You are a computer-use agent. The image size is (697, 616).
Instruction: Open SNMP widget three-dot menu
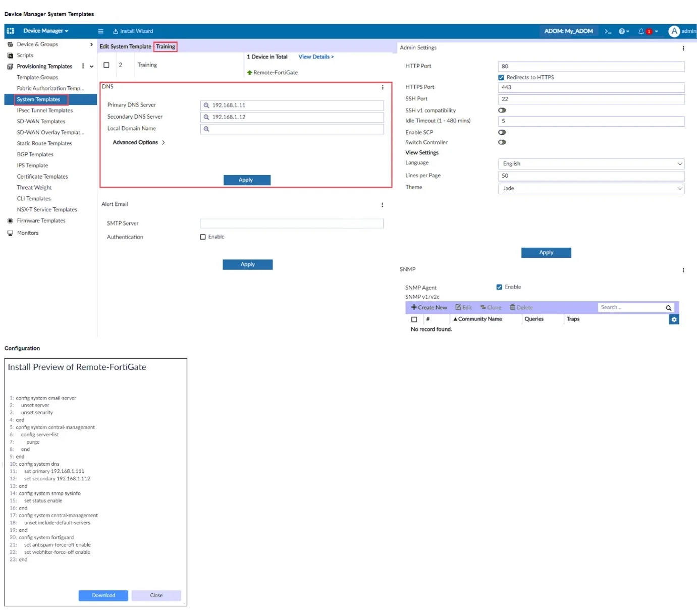click(683, 270)
